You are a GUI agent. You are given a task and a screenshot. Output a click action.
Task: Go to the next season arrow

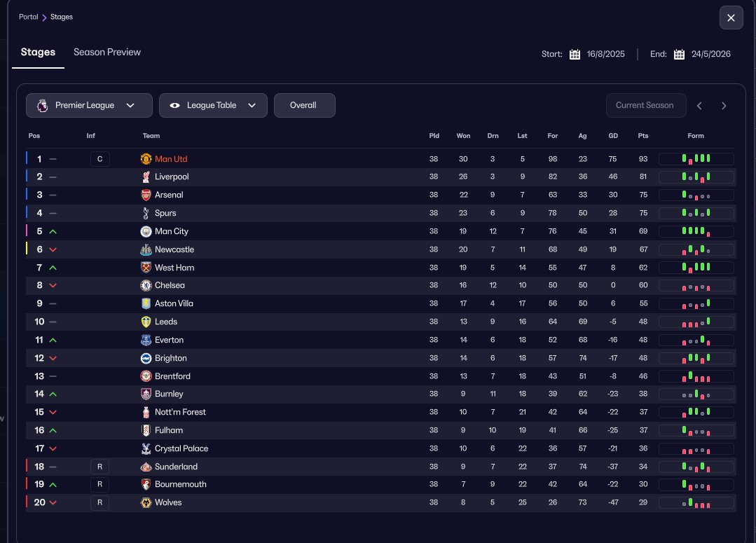point(724,106)
